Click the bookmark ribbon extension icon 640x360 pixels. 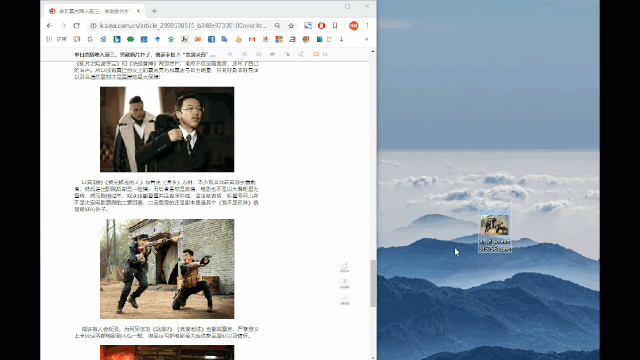coord(335,26)
